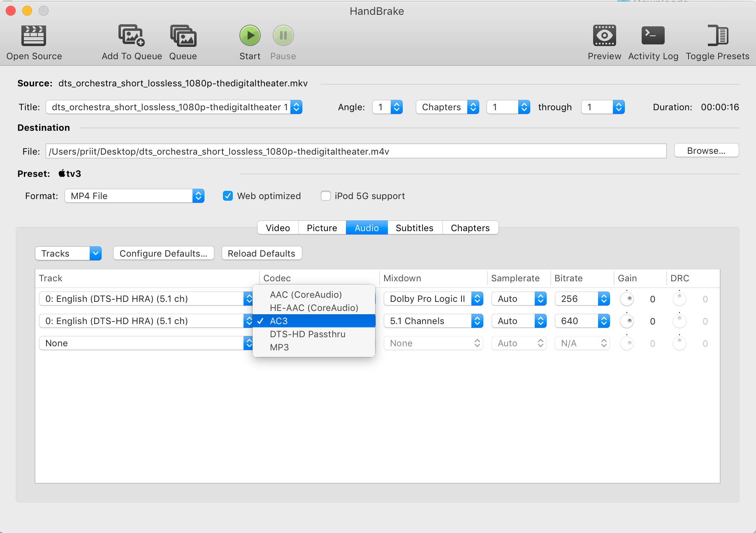Open the Preview eye icon
Image resolution: width=756 pixels, height=533 pixels.
(604, 36)
